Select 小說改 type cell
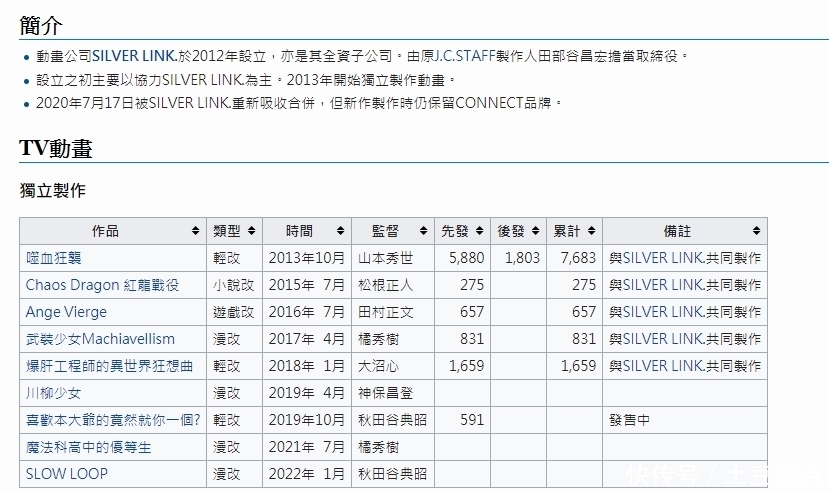Image resolution: width=829 pixels, height=492 pixels. coord(234,285)
